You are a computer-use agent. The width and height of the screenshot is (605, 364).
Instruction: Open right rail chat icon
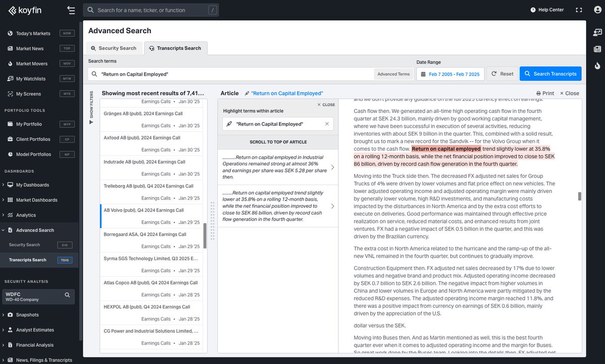point(597,33)
